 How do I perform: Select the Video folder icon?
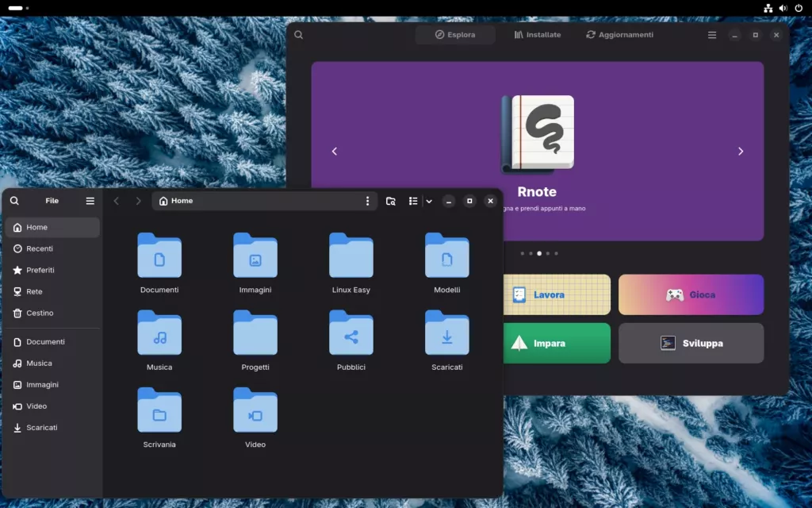click(255, 410)
